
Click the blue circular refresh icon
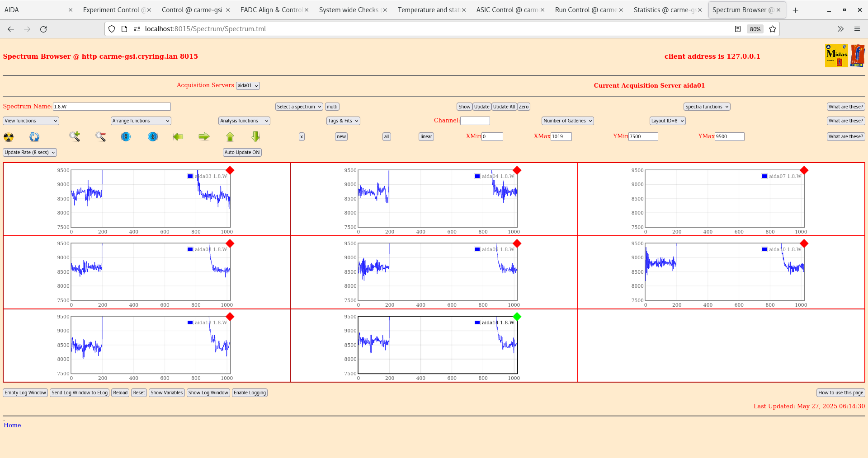pos(34,137)
